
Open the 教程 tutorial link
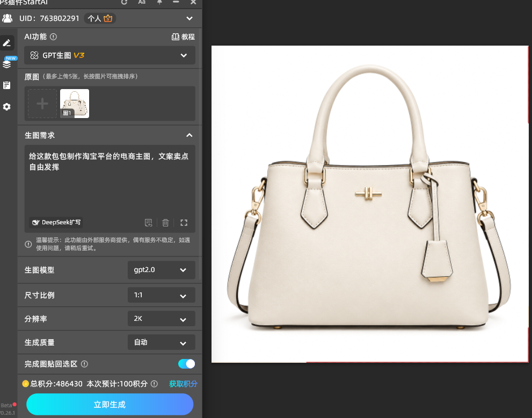click(x=183, y=36)
